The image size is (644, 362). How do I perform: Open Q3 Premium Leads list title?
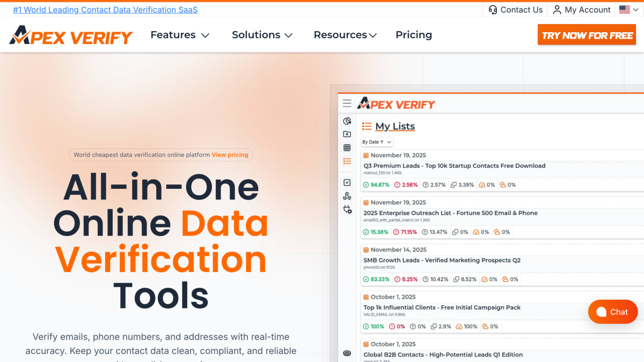(x=455, y=166)
